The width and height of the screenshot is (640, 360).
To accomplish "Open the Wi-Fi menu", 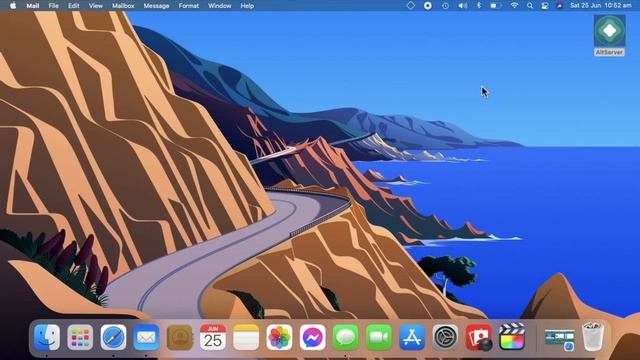I will [514, 6].
